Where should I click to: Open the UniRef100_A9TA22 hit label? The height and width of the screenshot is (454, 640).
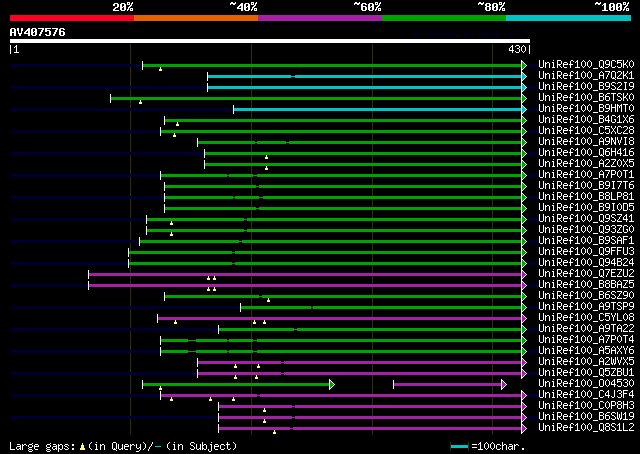(586, 329)
